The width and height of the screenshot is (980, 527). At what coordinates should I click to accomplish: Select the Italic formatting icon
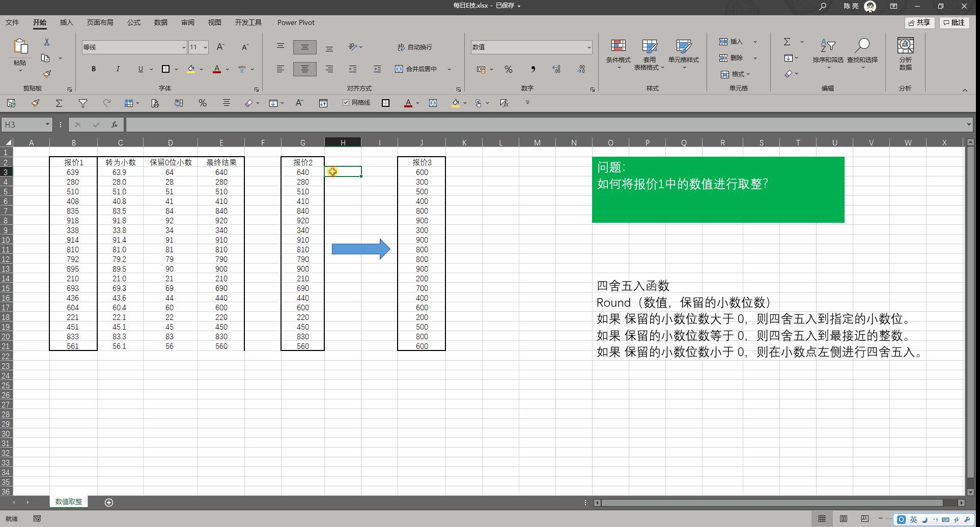(x=118, y=69)
